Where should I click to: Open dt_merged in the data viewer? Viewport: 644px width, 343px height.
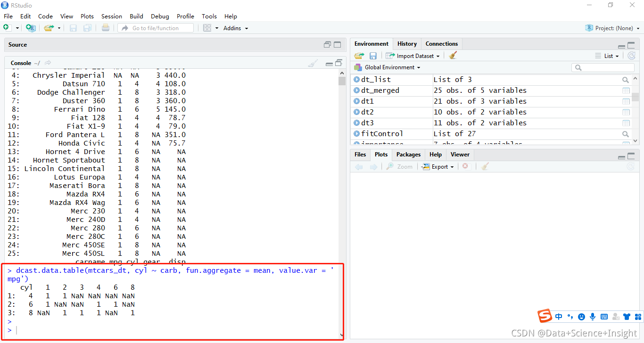(626, 90)
